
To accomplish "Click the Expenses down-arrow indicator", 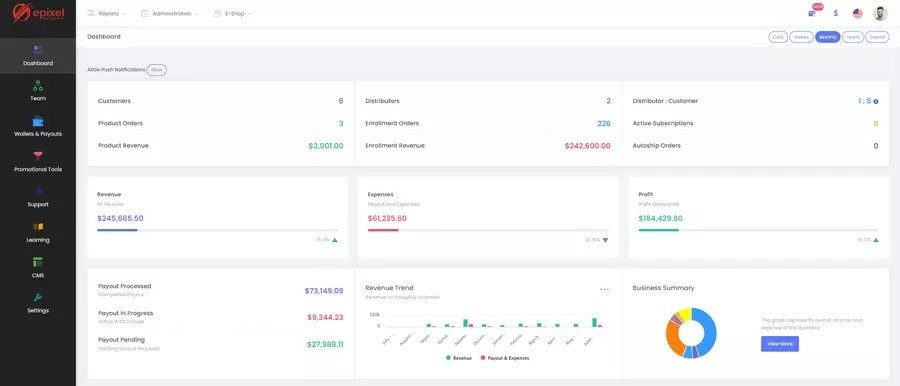I will pos(605,240).
